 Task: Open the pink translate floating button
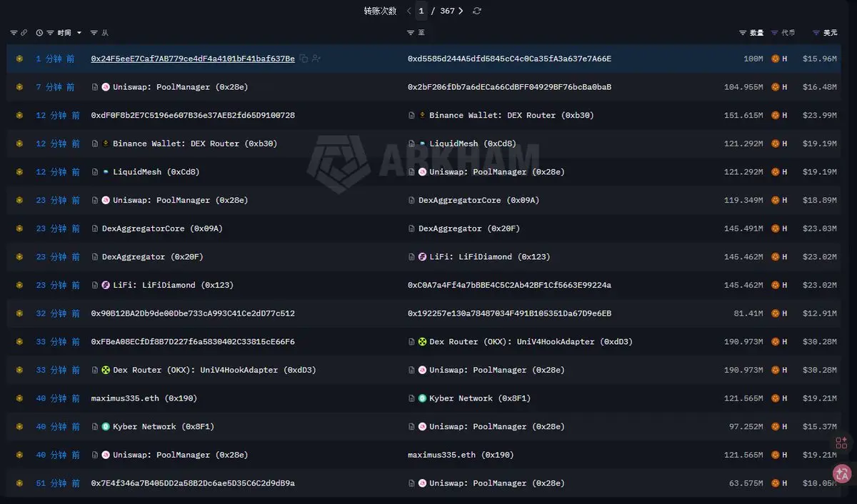pos(842,473)
